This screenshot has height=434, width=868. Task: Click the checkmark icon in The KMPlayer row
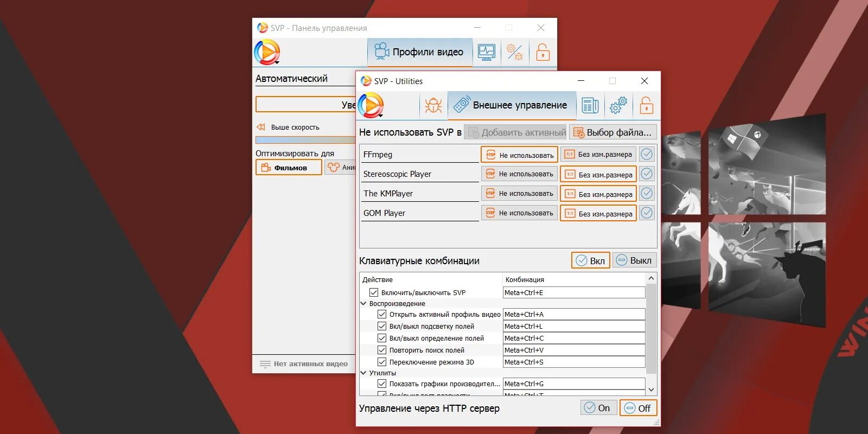(x=647, y=194)
